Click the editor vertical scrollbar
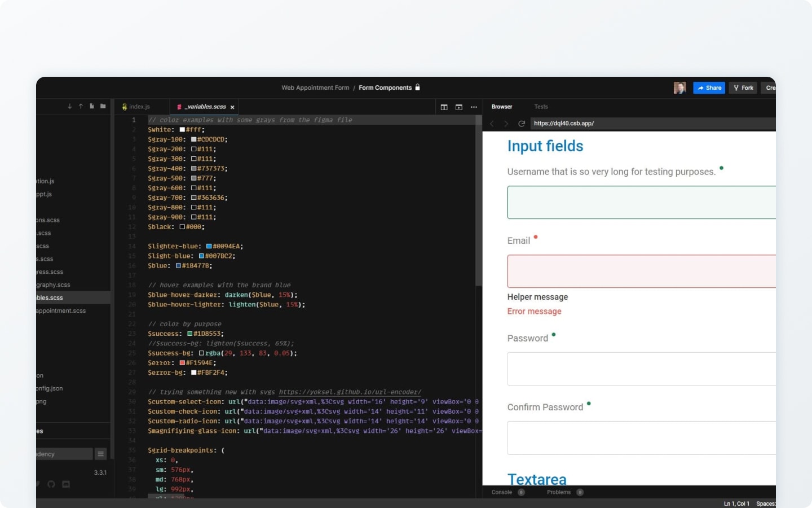The width and height of the screenshot is (812, 508). pos(479,202)
